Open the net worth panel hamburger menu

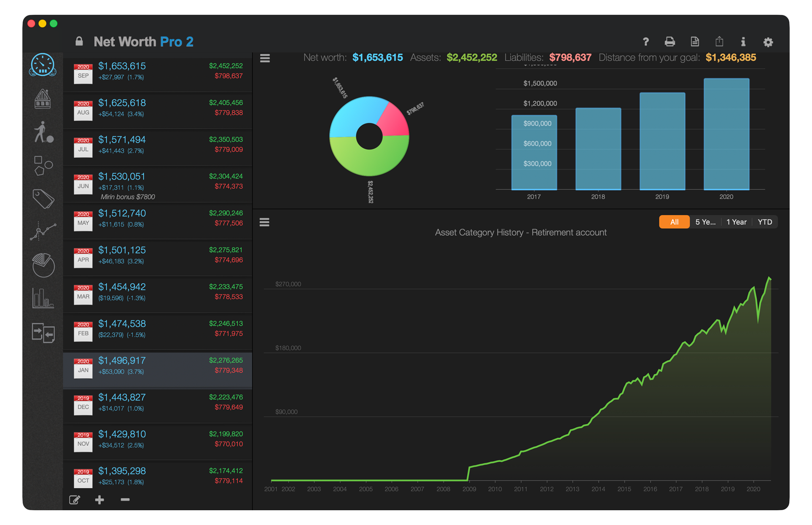(x=265, y=58)
